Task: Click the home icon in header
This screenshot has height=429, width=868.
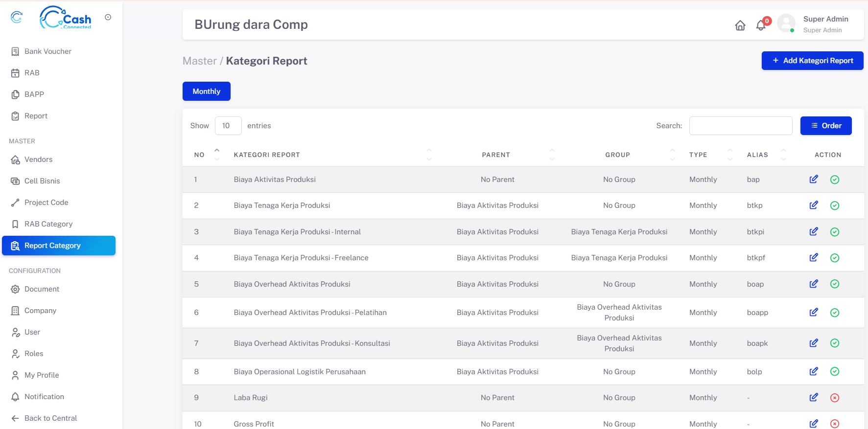Action: coord(740,25)
